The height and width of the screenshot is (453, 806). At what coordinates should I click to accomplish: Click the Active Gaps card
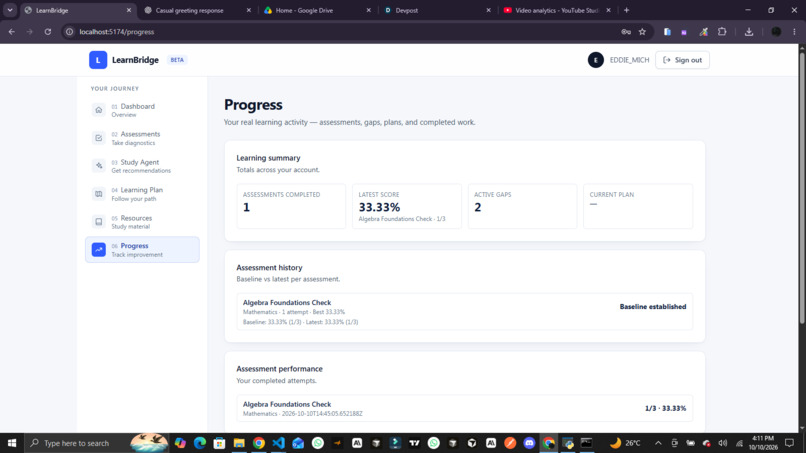(522, 206)
